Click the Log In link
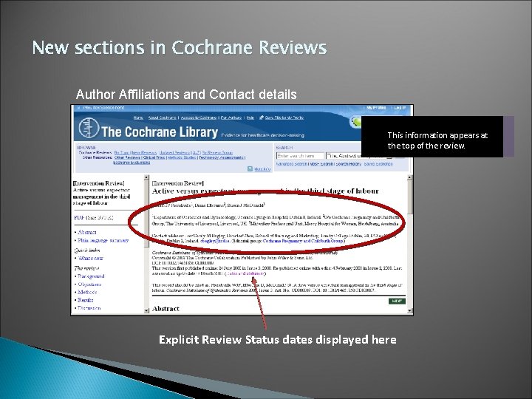532x399 pixels. click(x=400, y=108)
